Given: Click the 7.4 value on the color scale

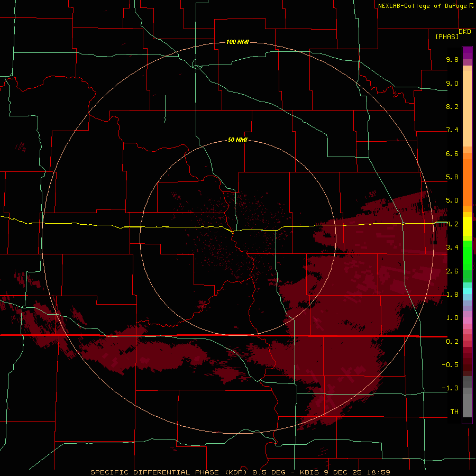Looking at the screenshot, I should click(452, 130).
